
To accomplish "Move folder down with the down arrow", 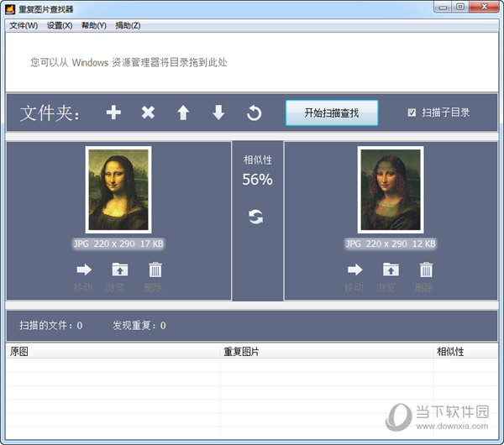I will tap(218, 113).
